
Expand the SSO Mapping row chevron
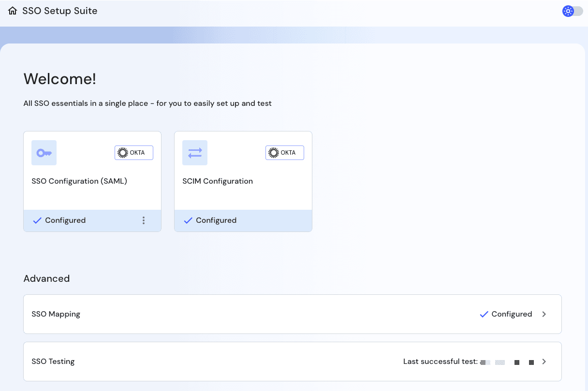(544, 314)
